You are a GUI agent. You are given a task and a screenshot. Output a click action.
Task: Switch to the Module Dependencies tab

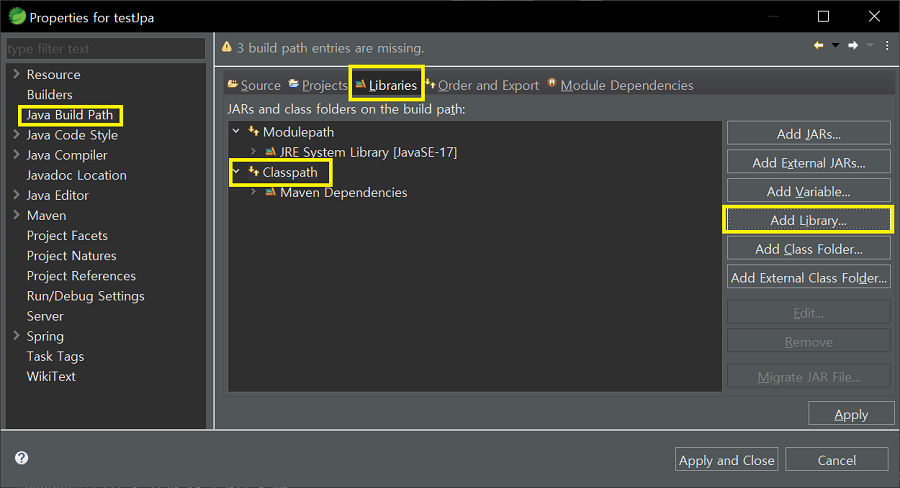(x=619, y=86)
